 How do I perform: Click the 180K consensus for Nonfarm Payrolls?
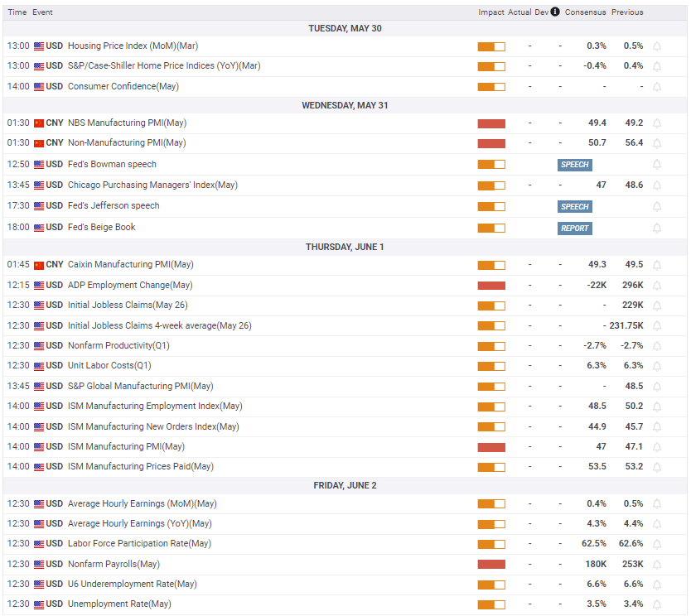coord(596,564)
